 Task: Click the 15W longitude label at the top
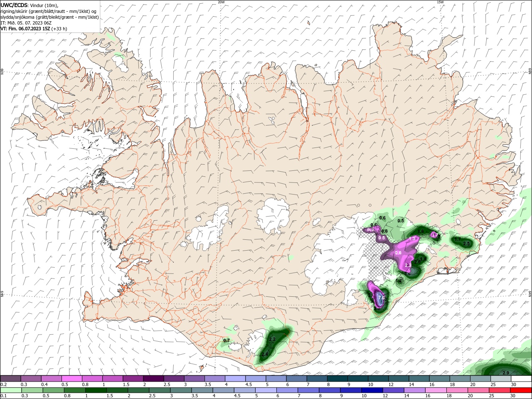coord(440,2)
